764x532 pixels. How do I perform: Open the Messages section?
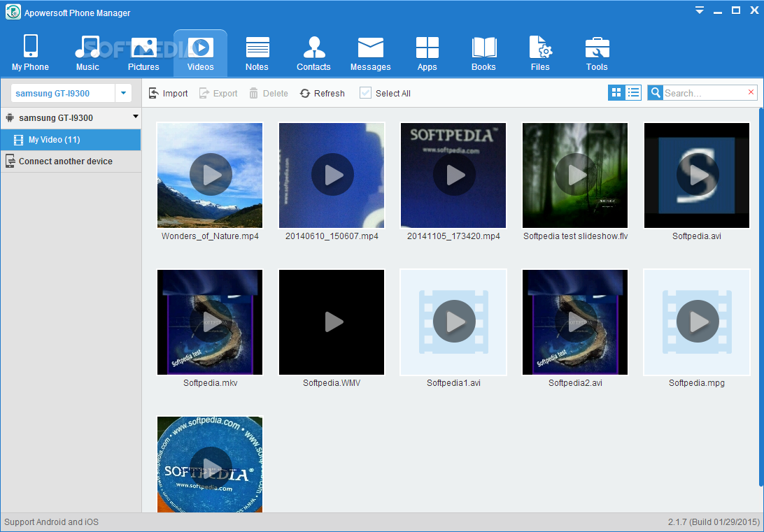(370, 52)
